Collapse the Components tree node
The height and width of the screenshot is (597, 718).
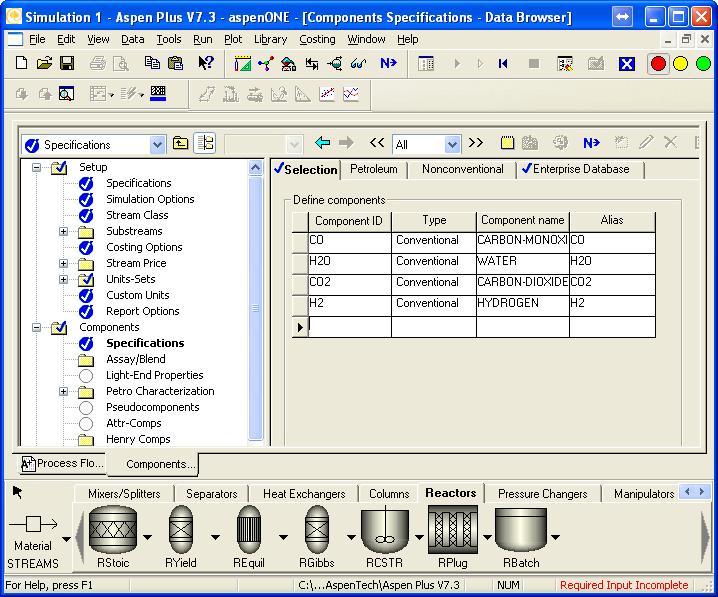36,328
